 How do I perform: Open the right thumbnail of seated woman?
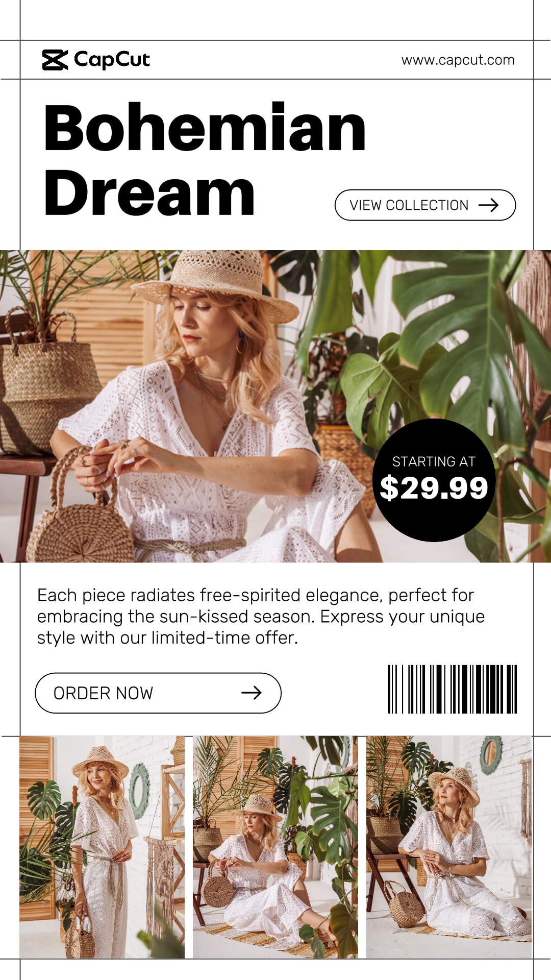coord(449,847)
